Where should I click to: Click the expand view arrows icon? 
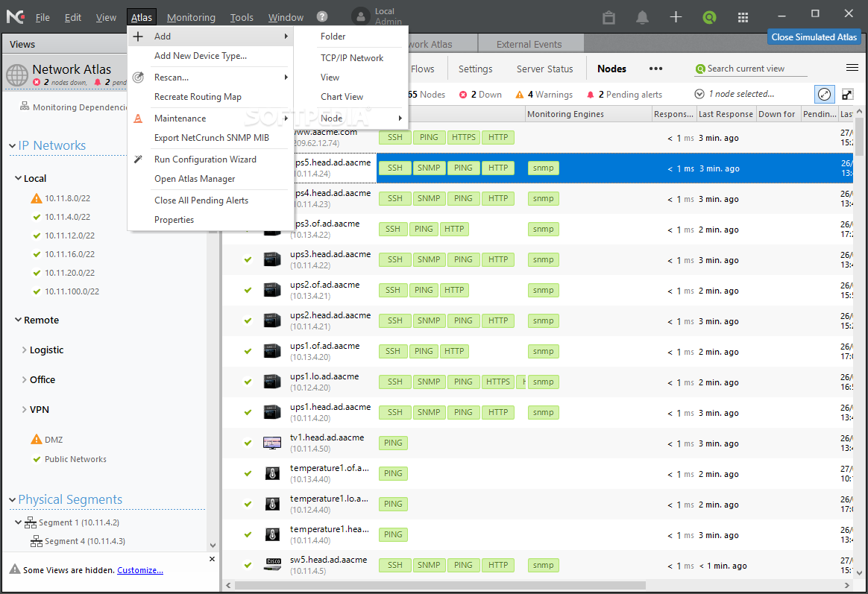848,95
